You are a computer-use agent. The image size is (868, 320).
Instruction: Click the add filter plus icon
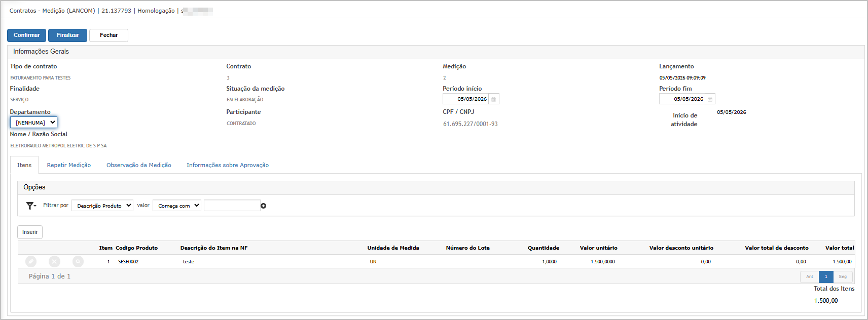click(264, 206)
